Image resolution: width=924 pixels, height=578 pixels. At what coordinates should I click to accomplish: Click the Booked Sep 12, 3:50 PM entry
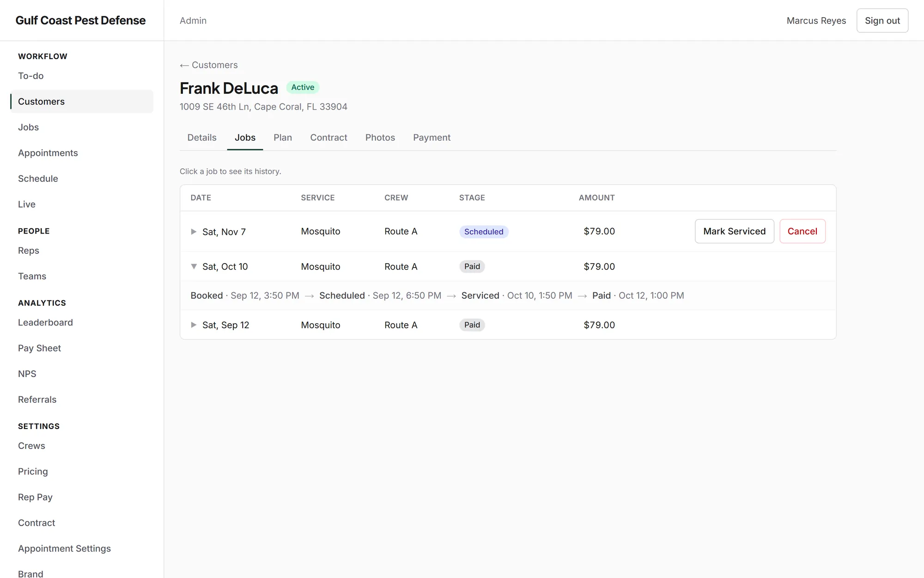point(245,295)
